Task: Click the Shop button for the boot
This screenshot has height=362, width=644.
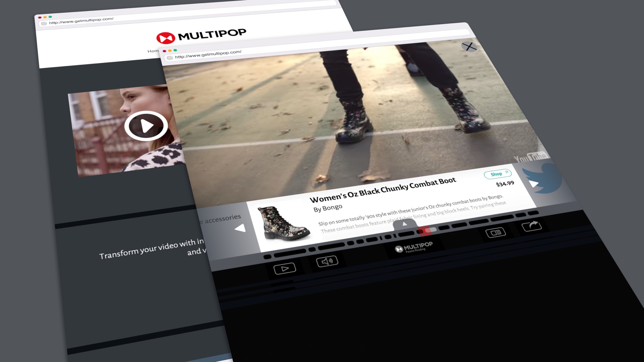Action: point(498,174)
